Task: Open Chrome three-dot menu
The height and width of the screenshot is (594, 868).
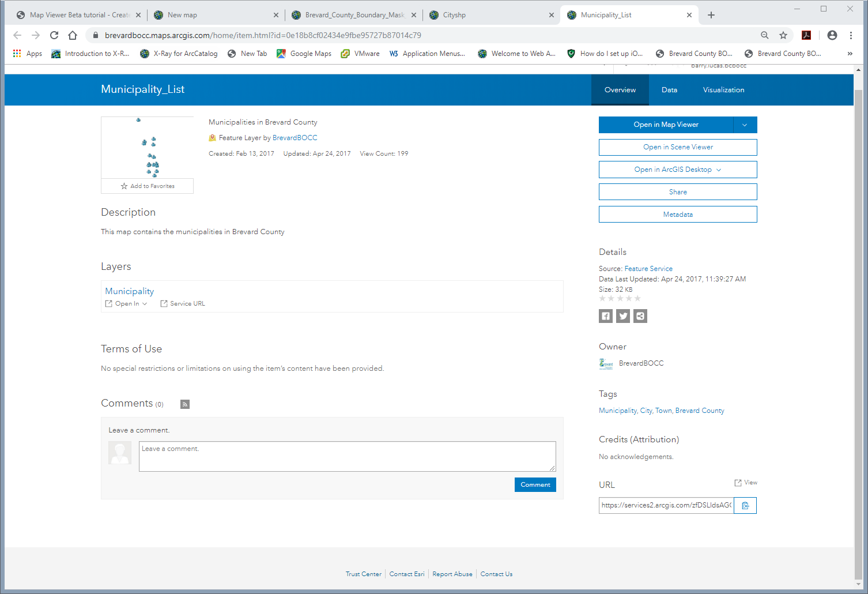Action: point(851,35)
